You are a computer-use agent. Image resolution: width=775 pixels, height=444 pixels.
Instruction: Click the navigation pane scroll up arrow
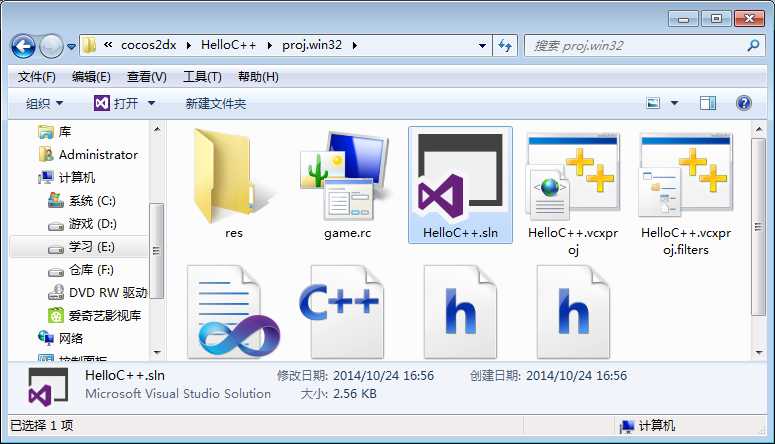(x=157, y=129)
